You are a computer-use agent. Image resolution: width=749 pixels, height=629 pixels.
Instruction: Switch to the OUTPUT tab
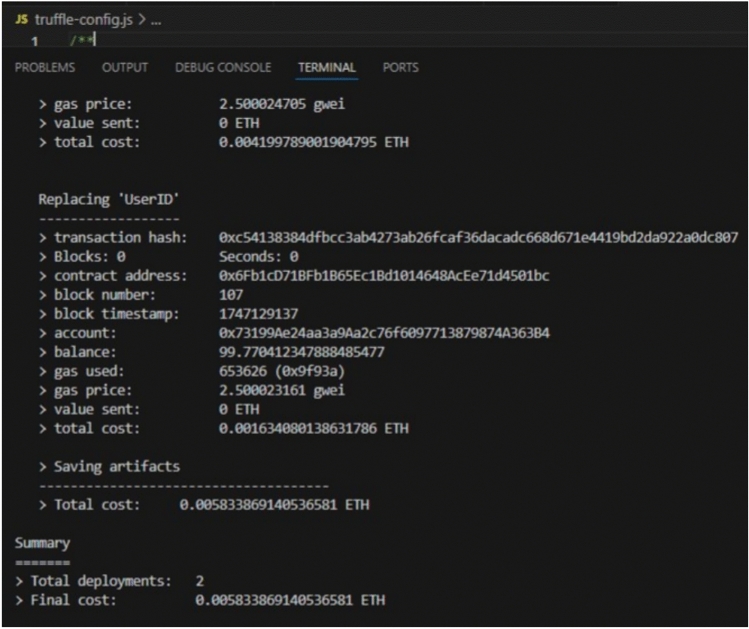point(125,67)
